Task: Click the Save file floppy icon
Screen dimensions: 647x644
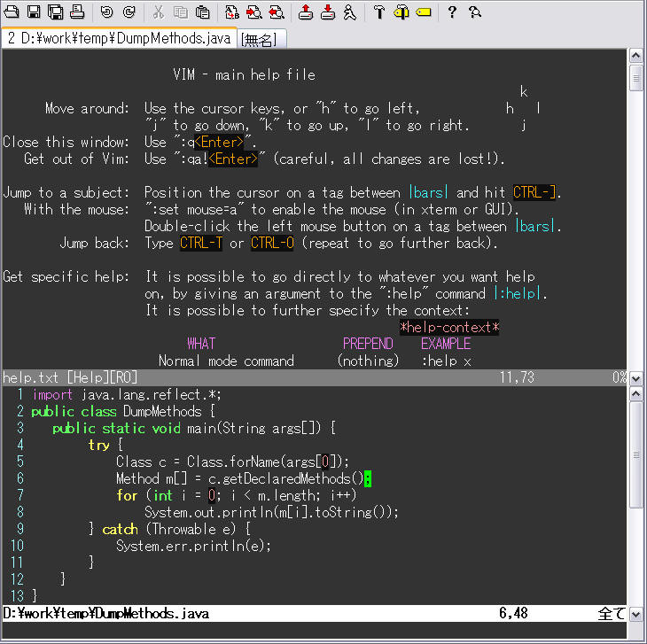Action: (34, 12)
